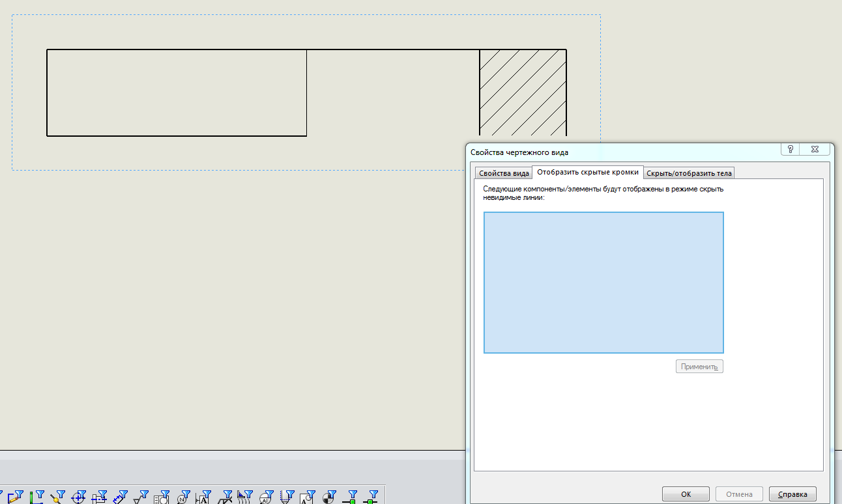Select the hatched section area in the drawing view
The width and height of the screenshot is (842, 504).
point(523,92)
